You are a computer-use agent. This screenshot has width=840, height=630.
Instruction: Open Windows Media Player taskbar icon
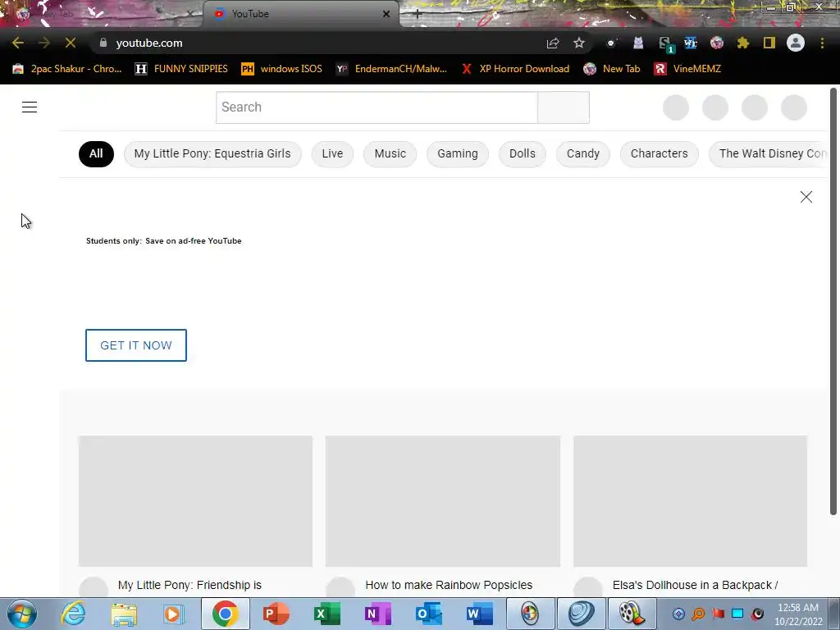[x=173, y=614]
